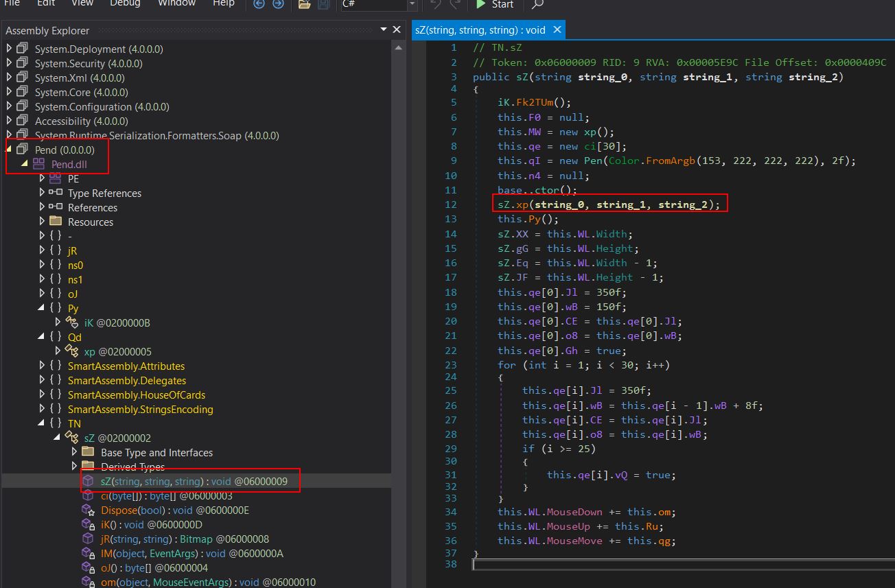Image resolution: width=895 pixels, height=588 pixels.
Task: Expand the System.Core assembly node
Action: (10, 92)
